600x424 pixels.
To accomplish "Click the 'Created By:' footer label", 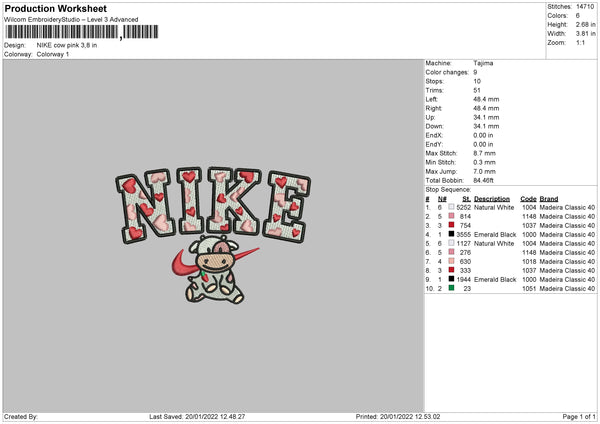I will (x=21, y=416).
